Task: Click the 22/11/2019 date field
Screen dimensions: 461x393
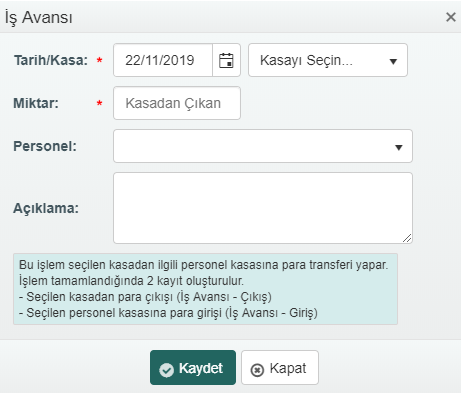Action: pos(163,60)
